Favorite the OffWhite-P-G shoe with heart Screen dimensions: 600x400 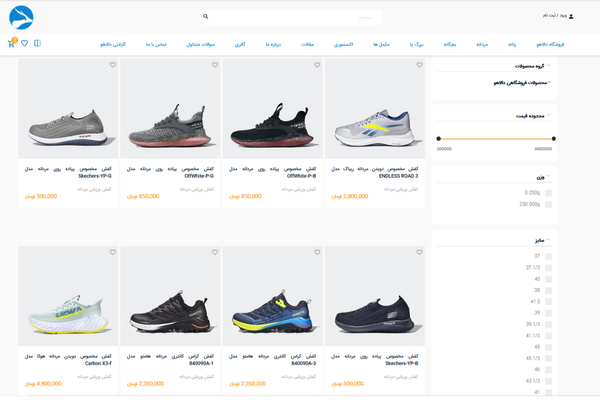pos(215,65)
